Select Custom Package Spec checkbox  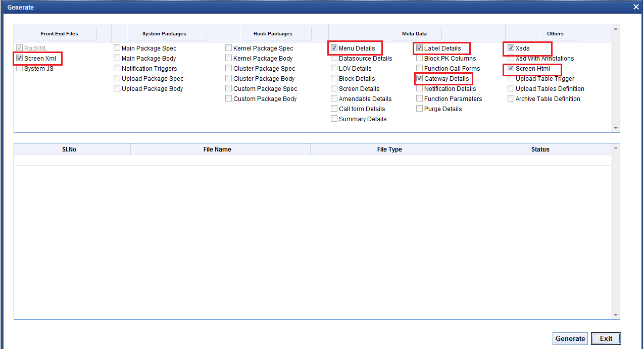tap(229, 89)
